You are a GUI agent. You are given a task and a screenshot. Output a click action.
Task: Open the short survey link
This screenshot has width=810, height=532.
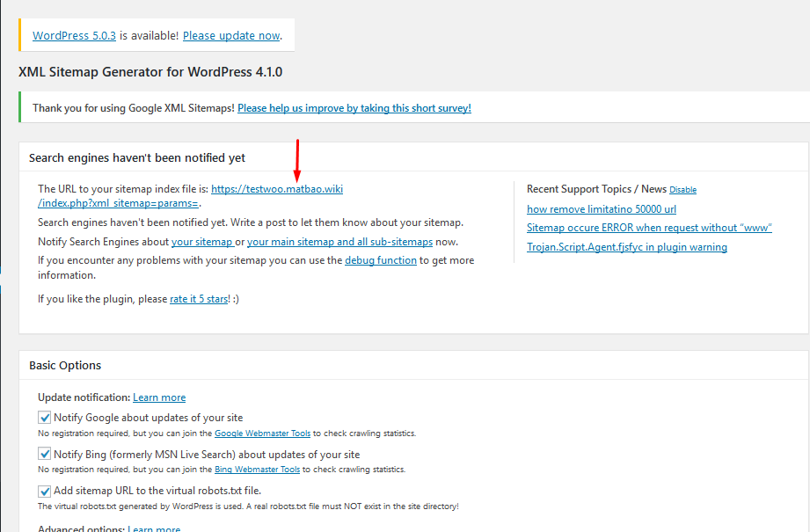coord(354,108)
